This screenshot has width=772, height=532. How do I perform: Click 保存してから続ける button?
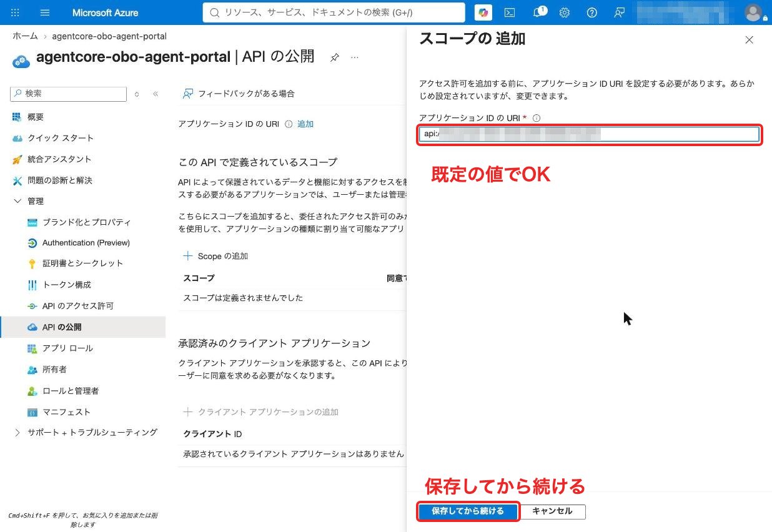(x=468, y=511)
